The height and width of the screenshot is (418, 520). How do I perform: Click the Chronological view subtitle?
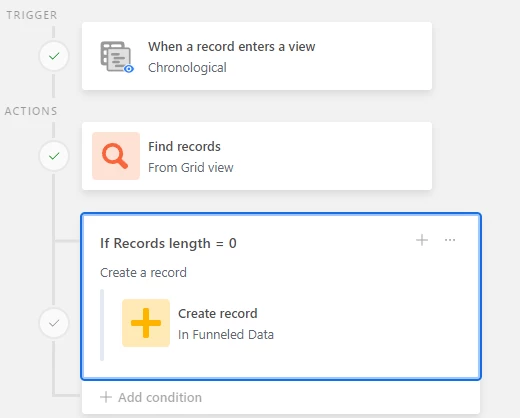(187, 68)
